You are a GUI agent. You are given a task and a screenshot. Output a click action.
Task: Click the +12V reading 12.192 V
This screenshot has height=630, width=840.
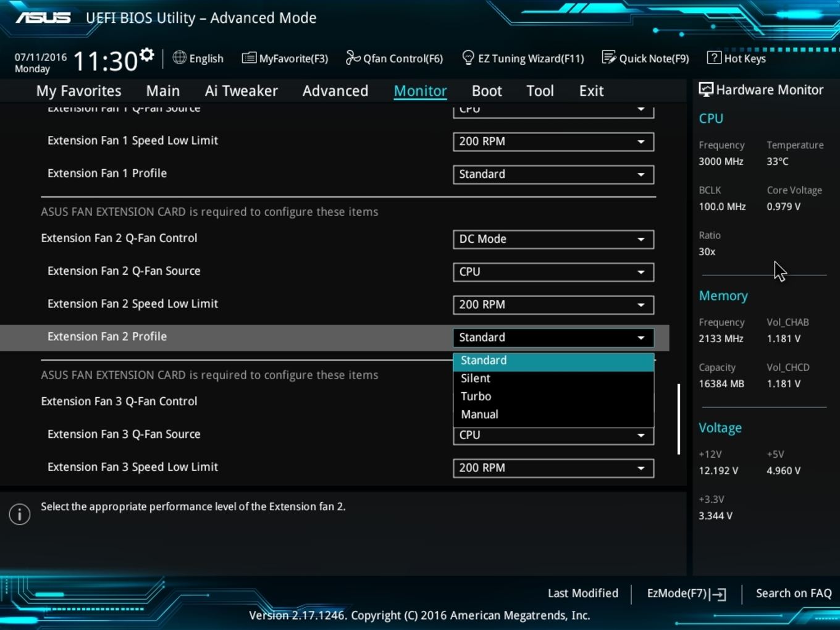point(718,471)
